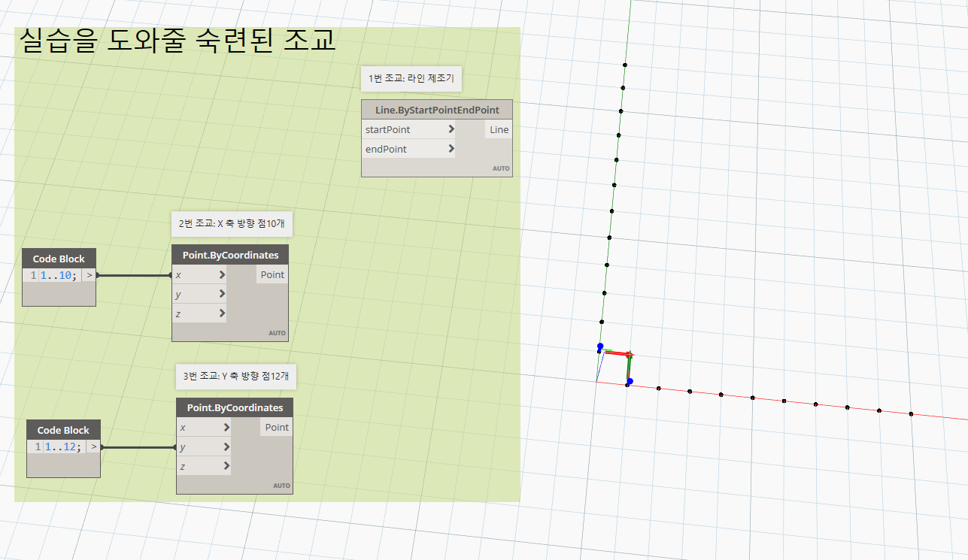968x560 pixels.
Task: Click the output port of the 1..10 code block
Action: tap(89, 276)
